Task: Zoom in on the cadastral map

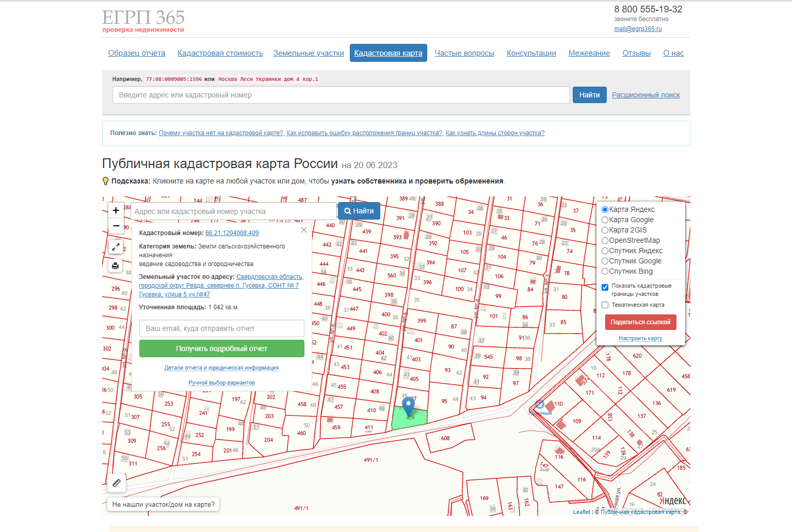Action: [x=116, y=210]
